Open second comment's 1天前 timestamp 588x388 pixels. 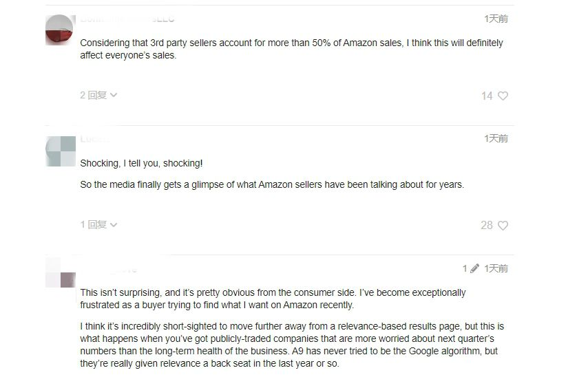[496, 138]
